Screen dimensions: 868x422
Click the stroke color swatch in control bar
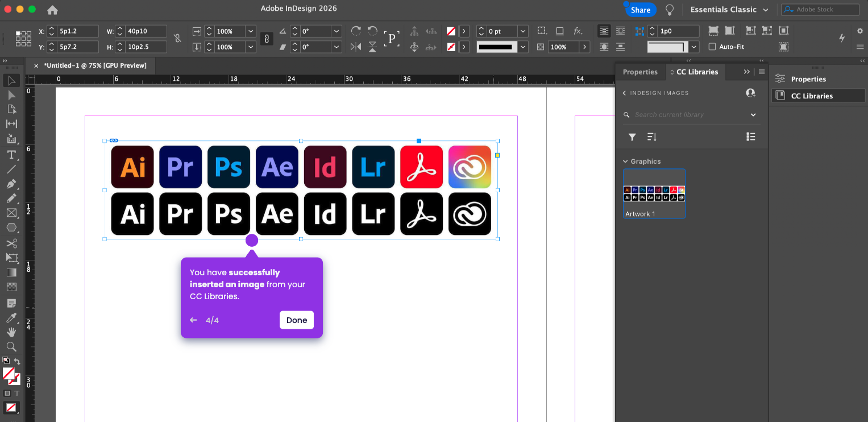pyautogui.click(x=451, y=47)
